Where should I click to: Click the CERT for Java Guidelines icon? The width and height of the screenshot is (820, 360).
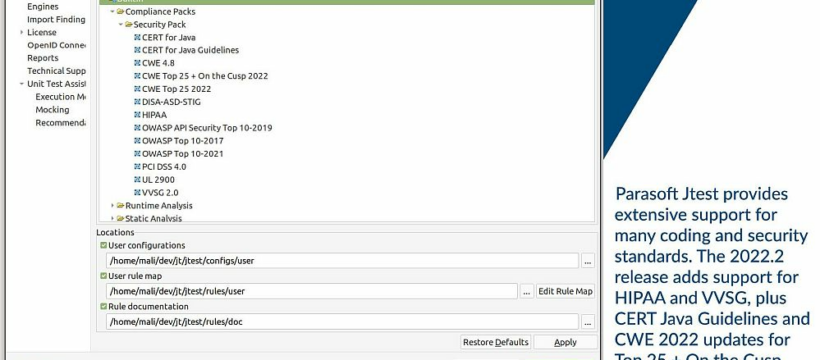point(138,50)
